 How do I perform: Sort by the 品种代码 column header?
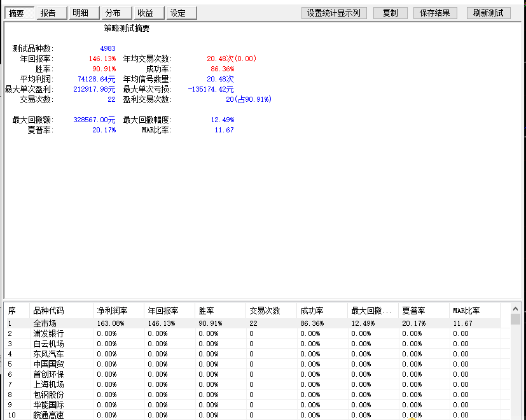pyautogui.click(x=62, y=311)
